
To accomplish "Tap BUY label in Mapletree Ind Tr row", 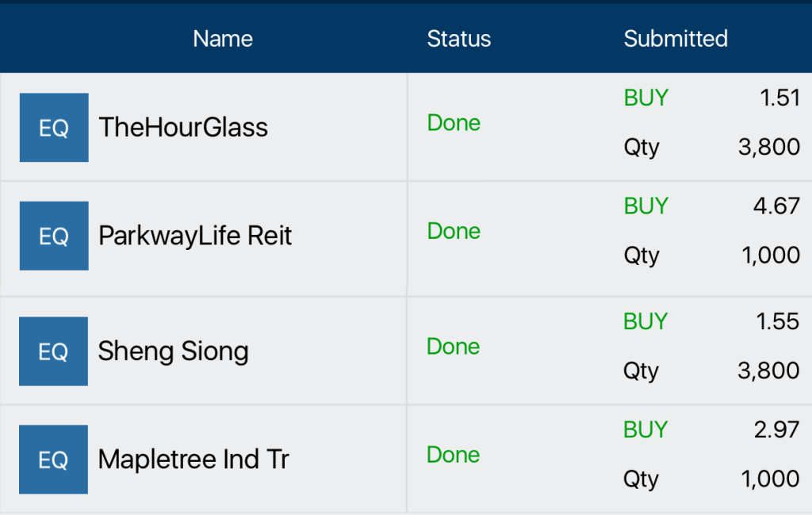I will point(645,429).
